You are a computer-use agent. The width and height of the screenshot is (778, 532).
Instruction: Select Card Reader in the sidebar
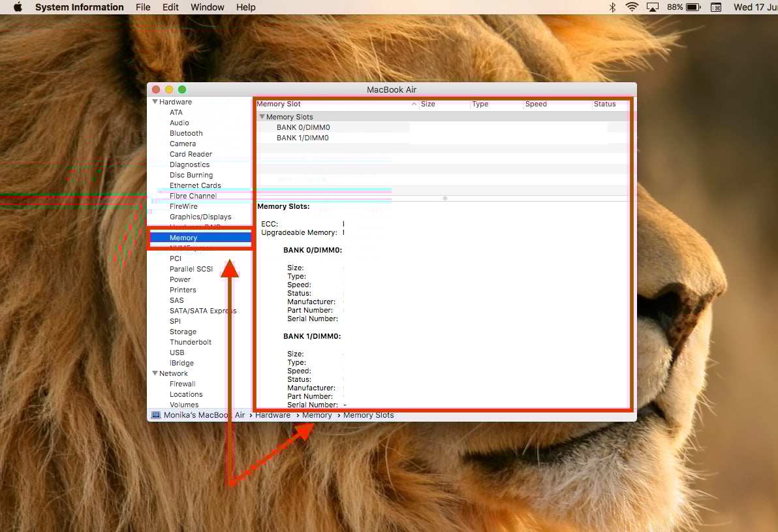(x=191, y=154)
